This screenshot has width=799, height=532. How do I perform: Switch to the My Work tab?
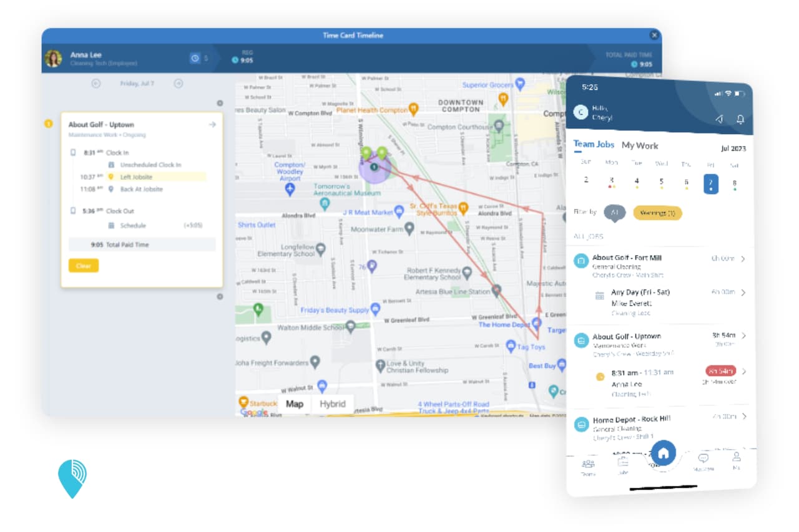click(640, 145)
